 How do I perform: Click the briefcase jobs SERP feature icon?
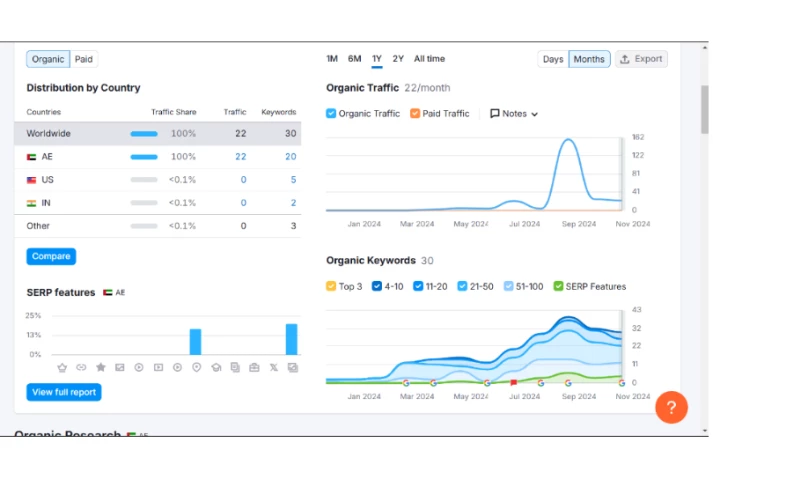pos(254,367)
